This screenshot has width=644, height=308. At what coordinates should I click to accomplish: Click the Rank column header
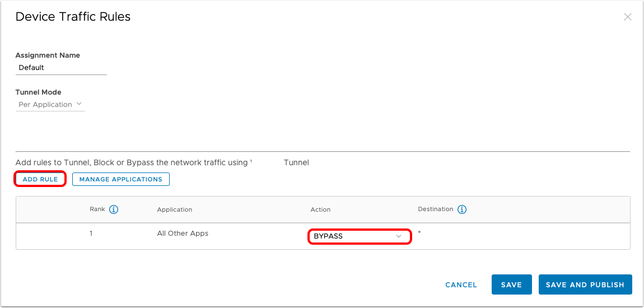(97, 209)
